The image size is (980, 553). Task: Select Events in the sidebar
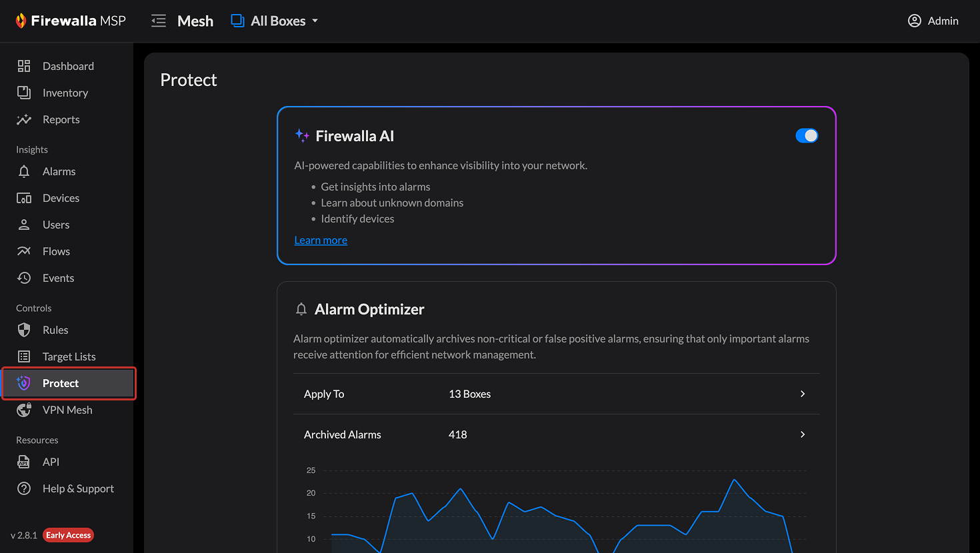(x=58, y=278)
